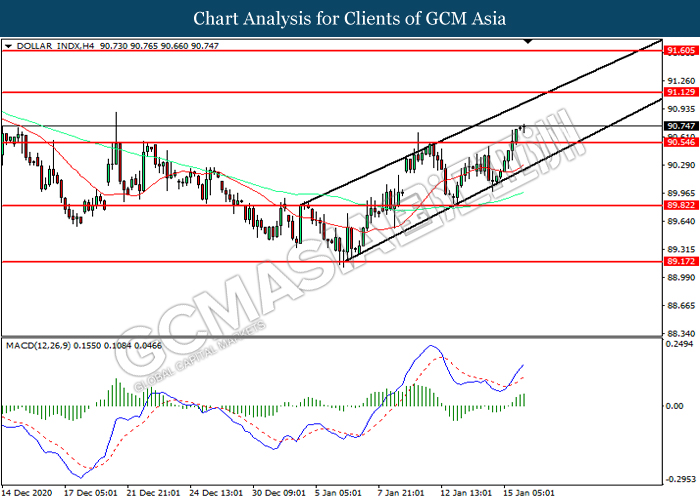Select the 91.605 red price label
The image size is (700, 500).
(680, 50)
